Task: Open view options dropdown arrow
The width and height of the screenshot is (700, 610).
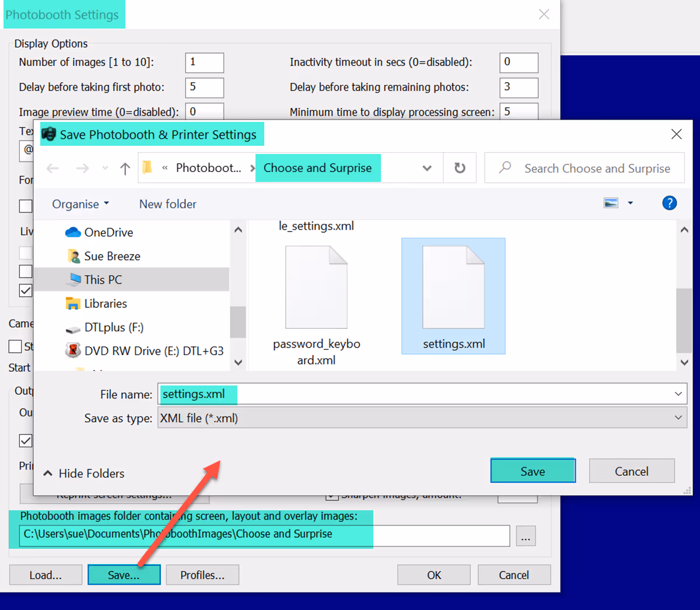Action: click(x=630, y=203)
